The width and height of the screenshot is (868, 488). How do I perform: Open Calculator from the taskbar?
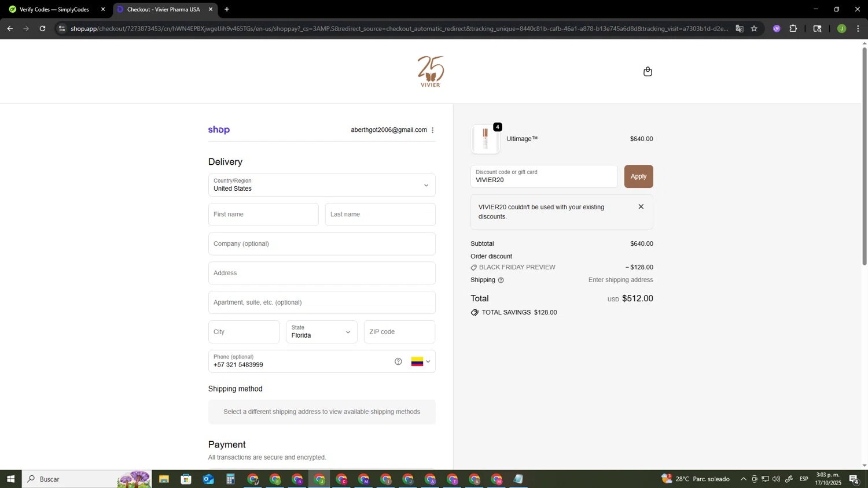[x=230, y=479]
